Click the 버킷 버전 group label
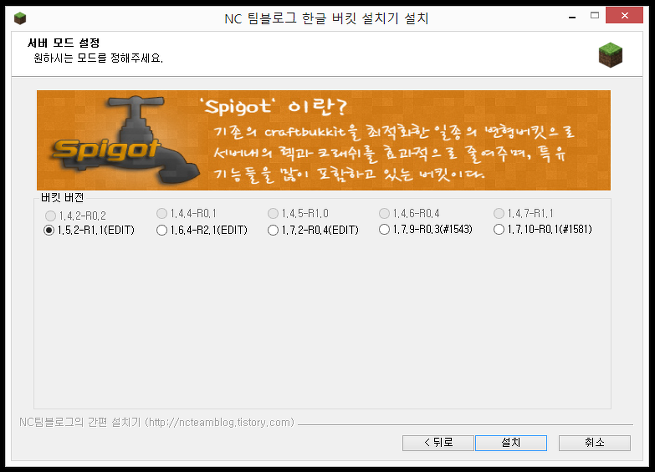The width and height of the screenshot is (655, 472). (62, 198)
